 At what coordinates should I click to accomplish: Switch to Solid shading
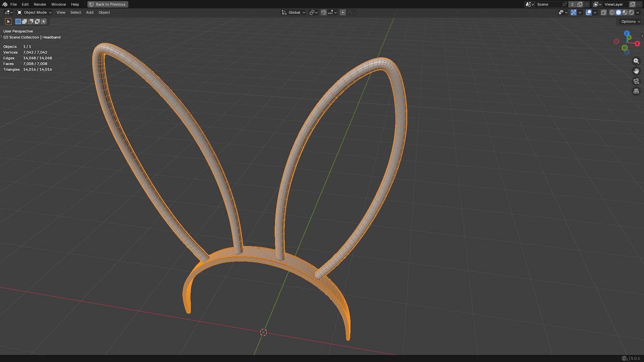pos(619,12)
